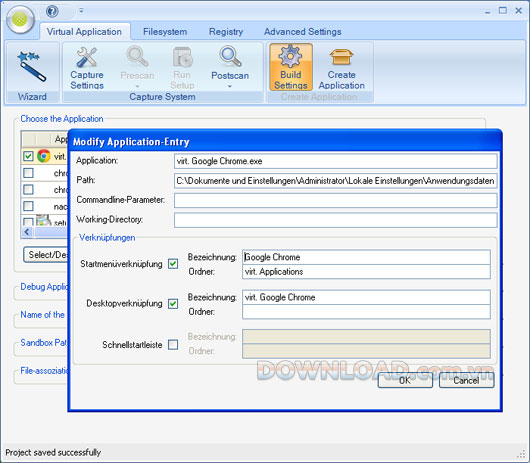Open the Advanced Settings tab

303,31
